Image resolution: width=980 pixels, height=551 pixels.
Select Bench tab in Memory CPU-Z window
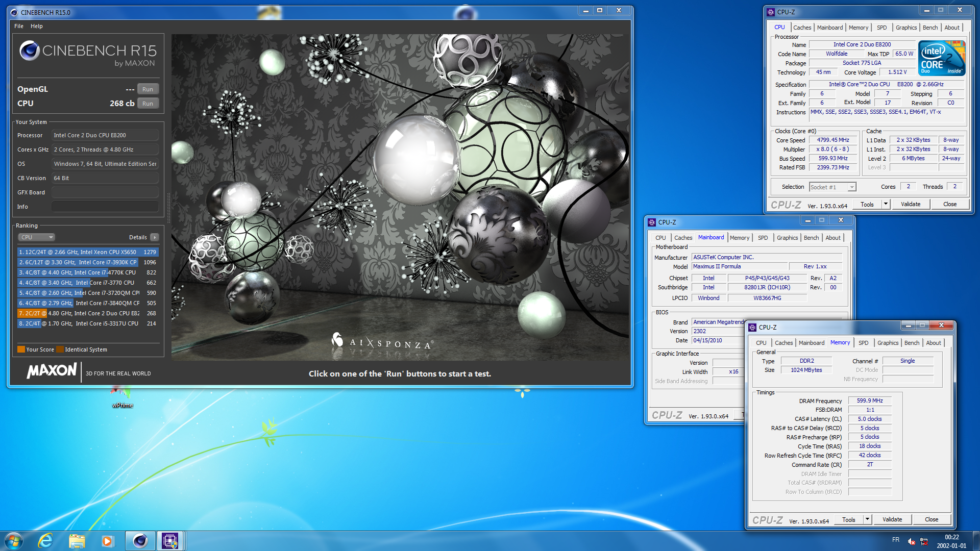(x=912, y=343)
